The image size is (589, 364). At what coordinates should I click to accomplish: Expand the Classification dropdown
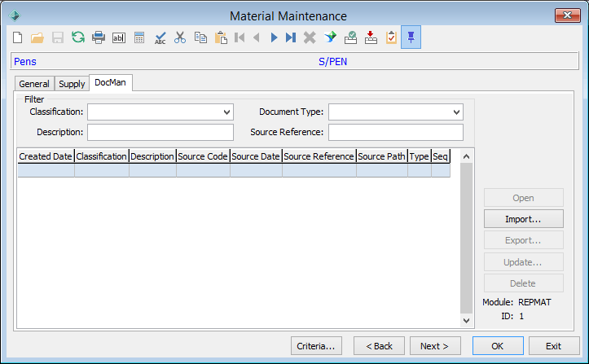pos(226,112)
